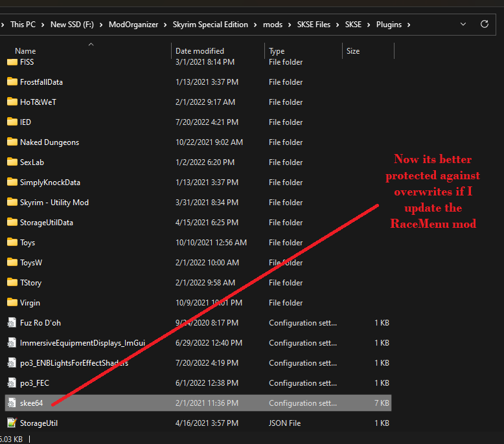The height and width of the screenshot is (444, 504).
Task: Go to ModOrganizer in breadcrumb
Action: (x=133, y=25)
